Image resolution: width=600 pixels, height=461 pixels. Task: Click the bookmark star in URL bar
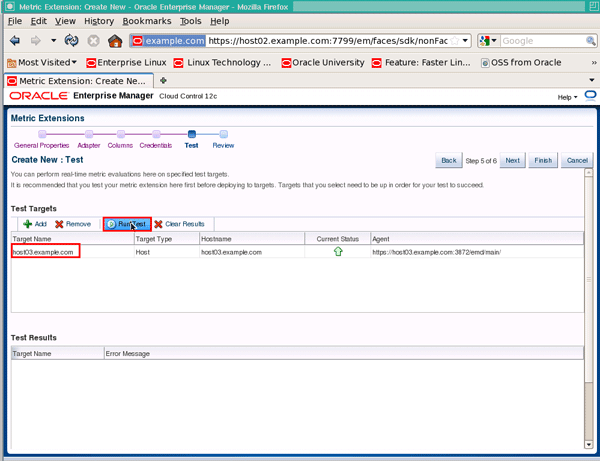point(455,41)
